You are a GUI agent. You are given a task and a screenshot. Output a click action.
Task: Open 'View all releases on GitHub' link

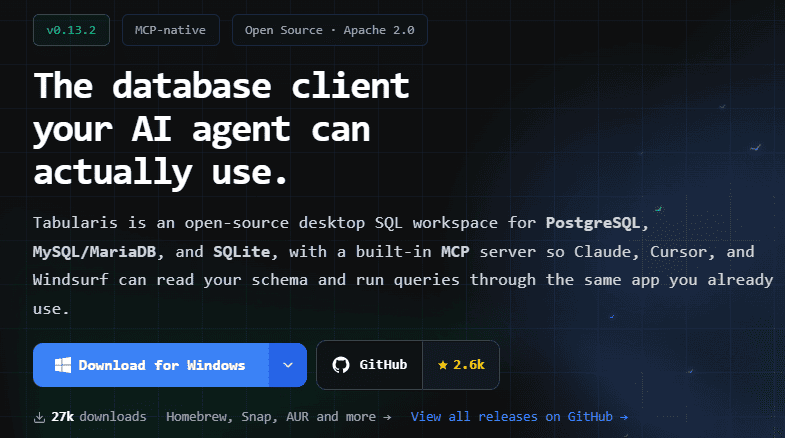[x=519, y=417]
